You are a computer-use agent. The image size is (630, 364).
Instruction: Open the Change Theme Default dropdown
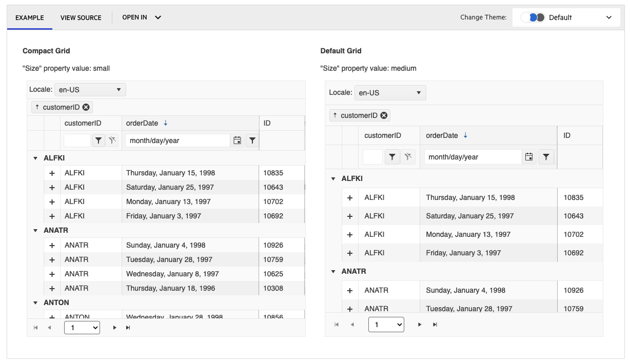pos(566,17)
